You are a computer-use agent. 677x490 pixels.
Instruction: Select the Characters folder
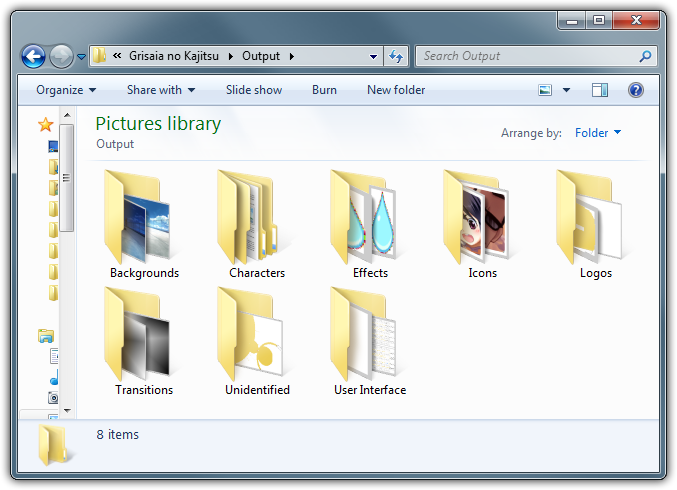[x=257, y=224]
